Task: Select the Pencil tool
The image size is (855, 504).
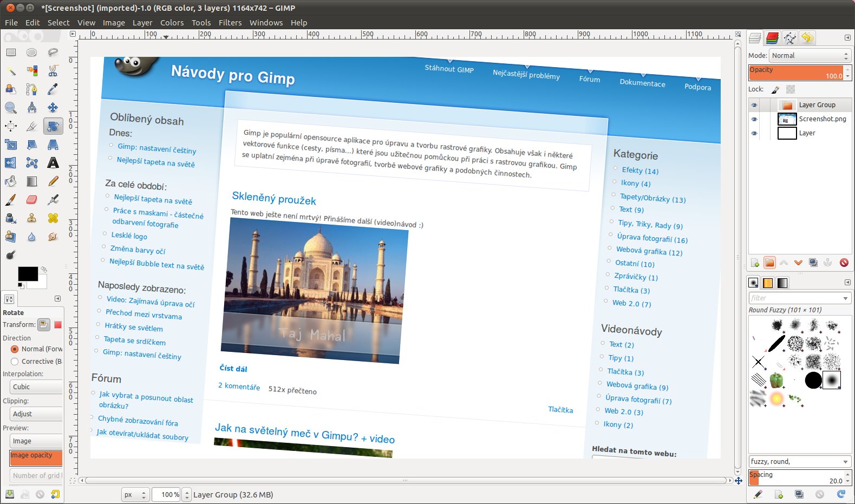Action: coord(53,181)
